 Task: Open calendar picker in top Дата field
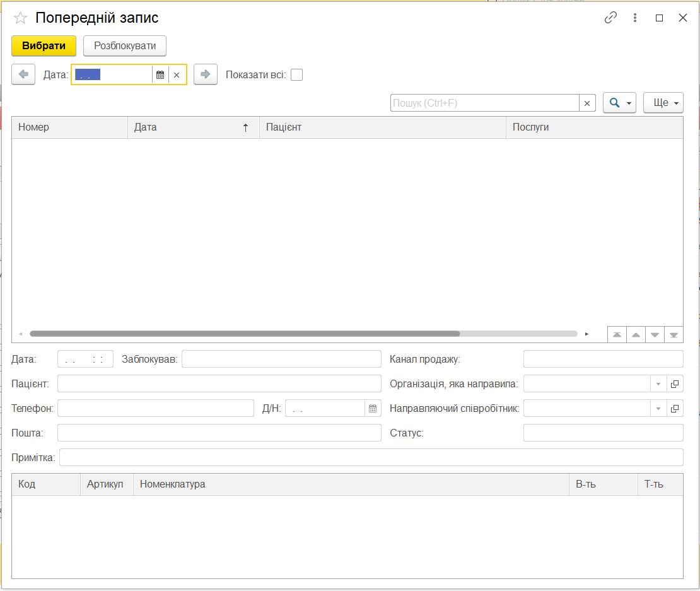coord(160,75)
